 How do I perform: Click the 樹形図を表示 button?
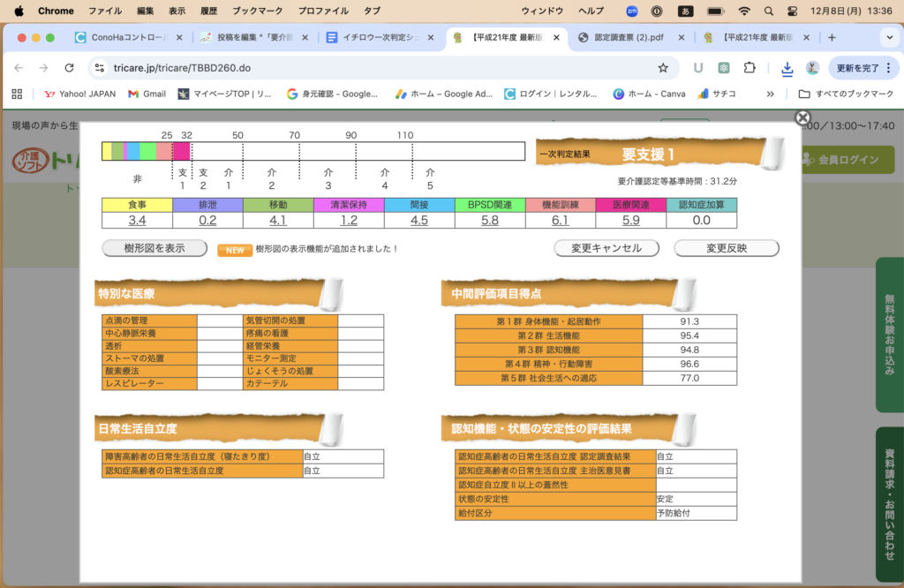coord(155,248)
